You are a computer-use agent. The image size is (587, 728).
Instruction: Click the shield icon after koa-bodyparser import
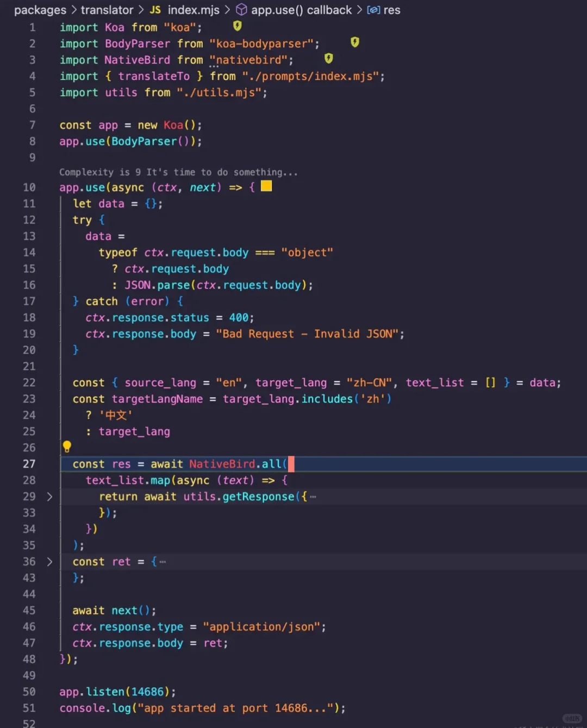click(x=355, y=42)
